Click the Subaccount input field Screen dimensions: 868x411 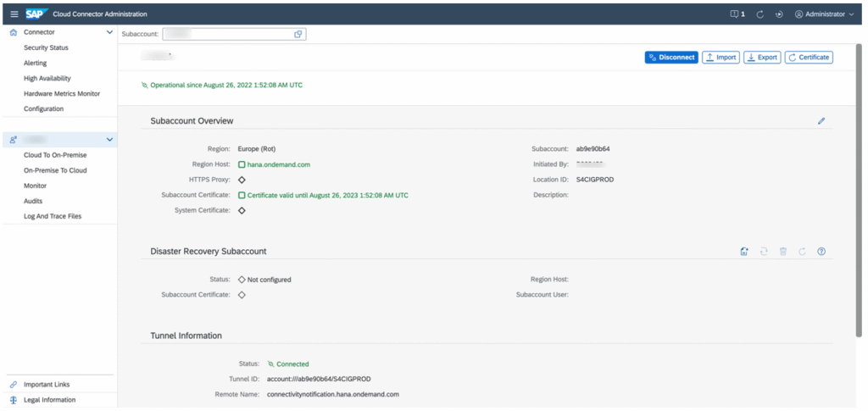click(227, 34)
